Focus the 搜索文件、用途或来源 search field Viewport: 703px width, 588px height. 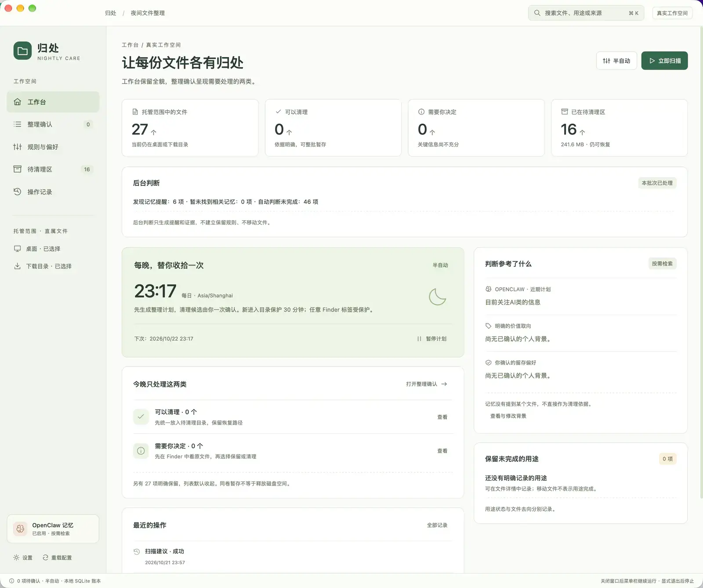point(586,13)
